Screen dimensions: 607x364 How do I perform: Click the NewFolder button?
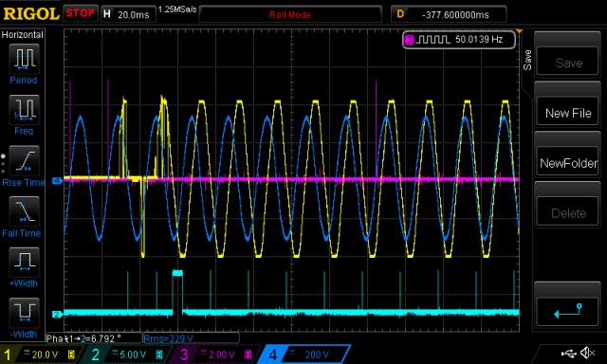pos(568,163)
